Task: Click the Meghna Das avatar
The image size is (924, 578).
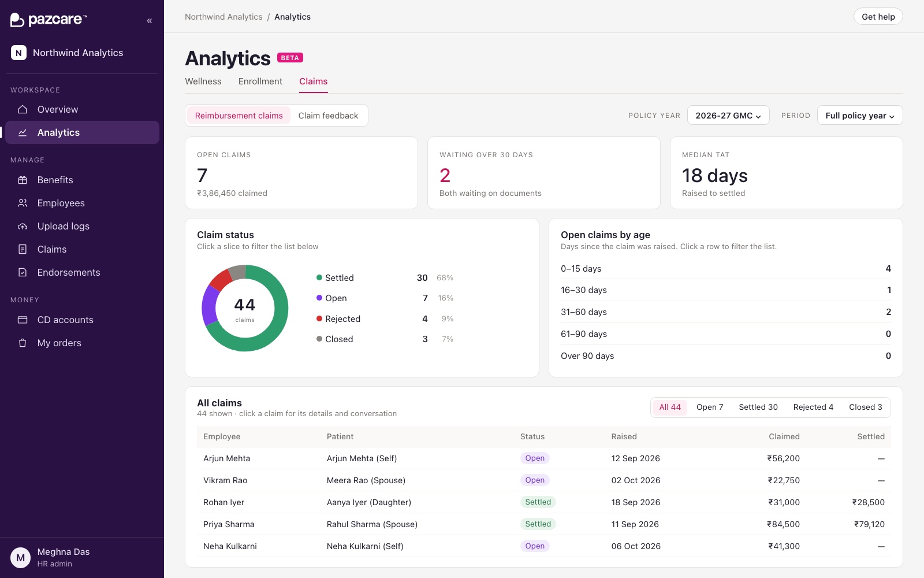Action: pos(20,558)
